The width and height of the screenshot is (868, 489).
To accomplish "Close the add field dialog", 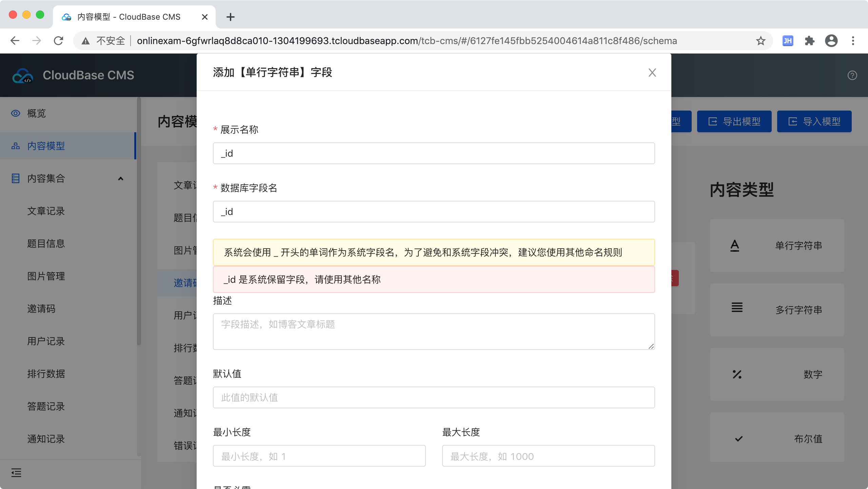I will [x=652, y=73].
